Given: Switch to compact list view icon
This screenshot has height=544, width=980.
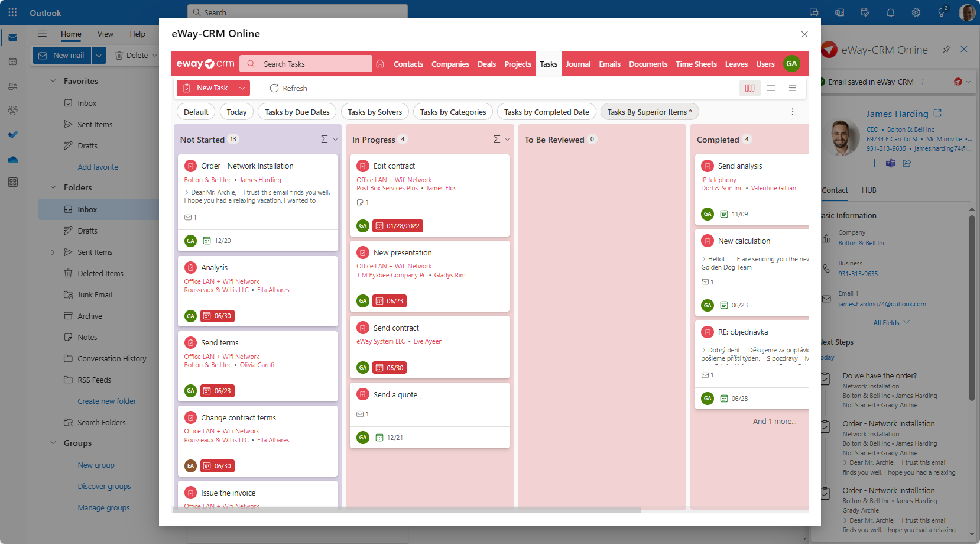Looking at the screenshot, I should (793, 88).
